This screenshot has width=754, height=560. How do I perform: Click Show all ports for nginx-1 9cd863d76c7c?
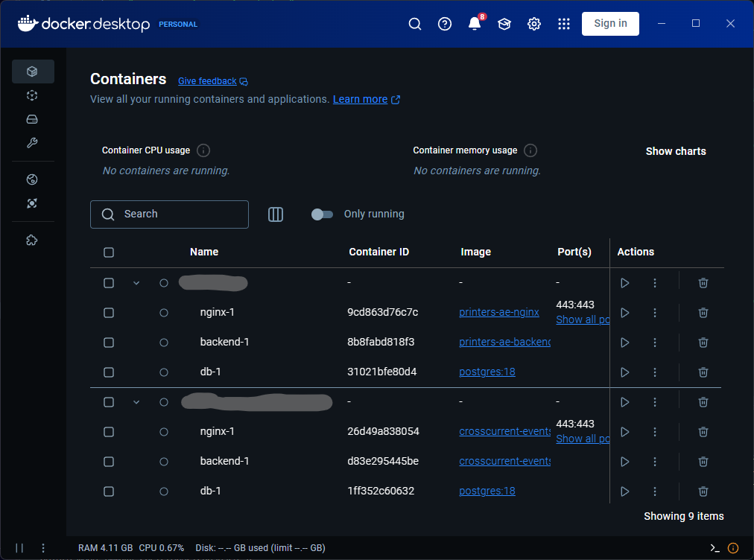click(x=583, y=319)
